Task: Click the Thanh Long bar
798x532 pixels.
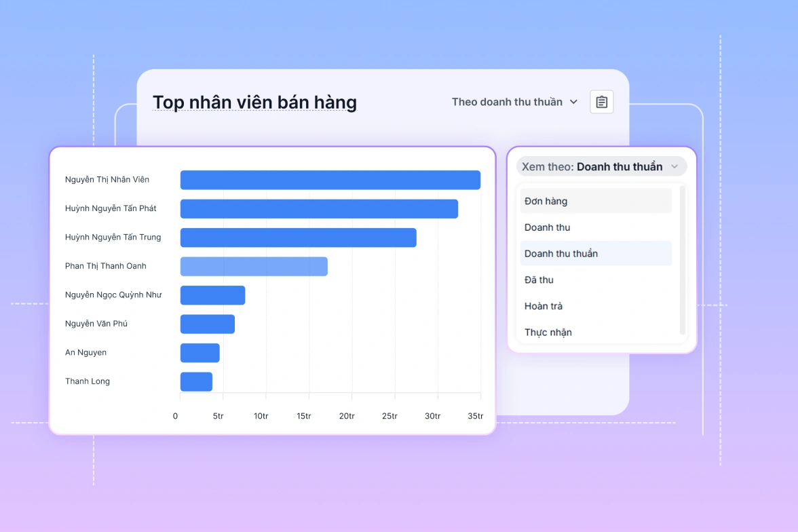Action: pos(196,382)
